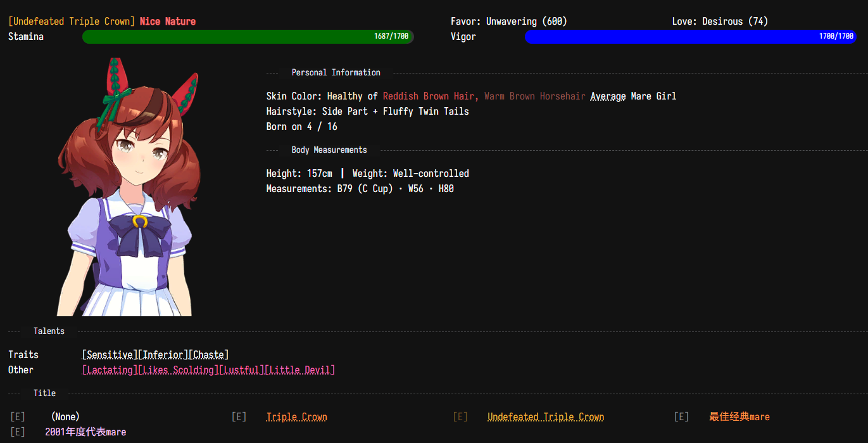Click the [E] marker beside Undefeated Triple Crown
Screen dimensions: 868x443
pyautogui.click(x=460, y=417)
